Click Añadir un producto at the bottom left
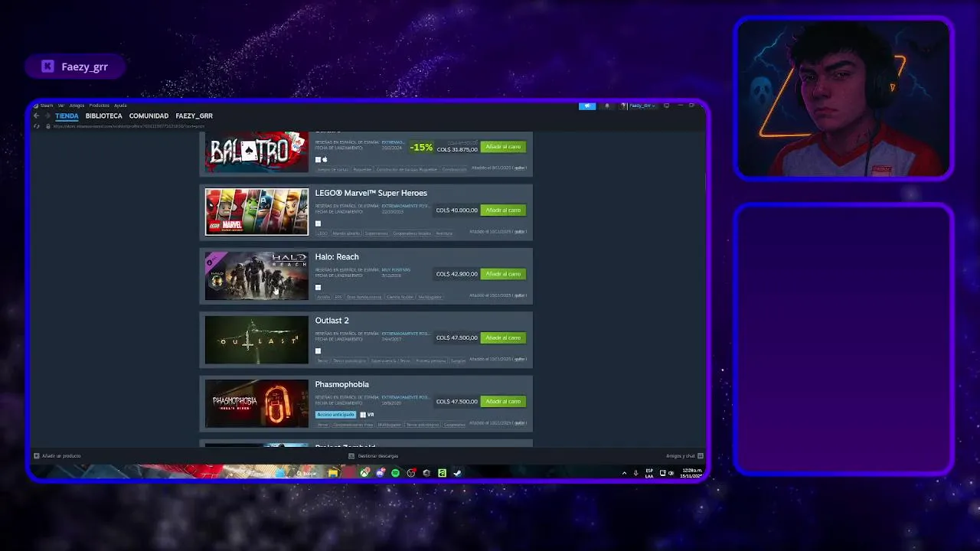 pos(57,456)
